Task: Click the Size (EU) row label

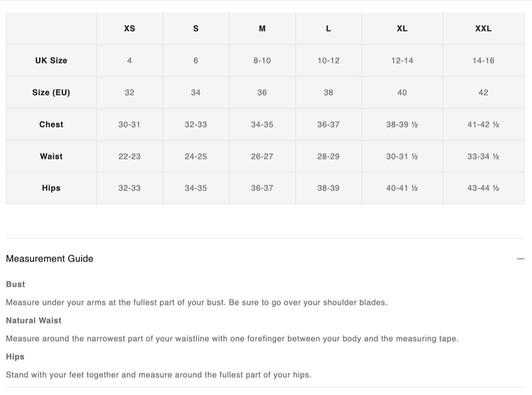Action: [x=51, y=92]
